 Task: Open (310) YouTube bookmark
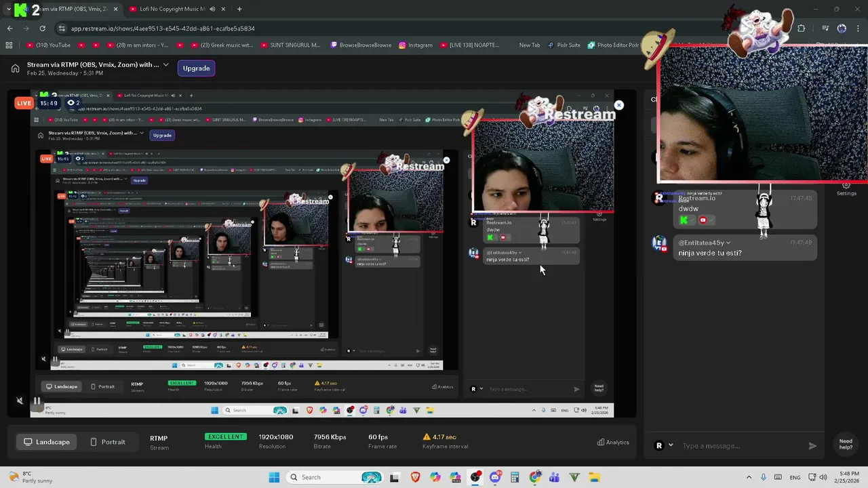pyautogui.click(x=49, y=45)
